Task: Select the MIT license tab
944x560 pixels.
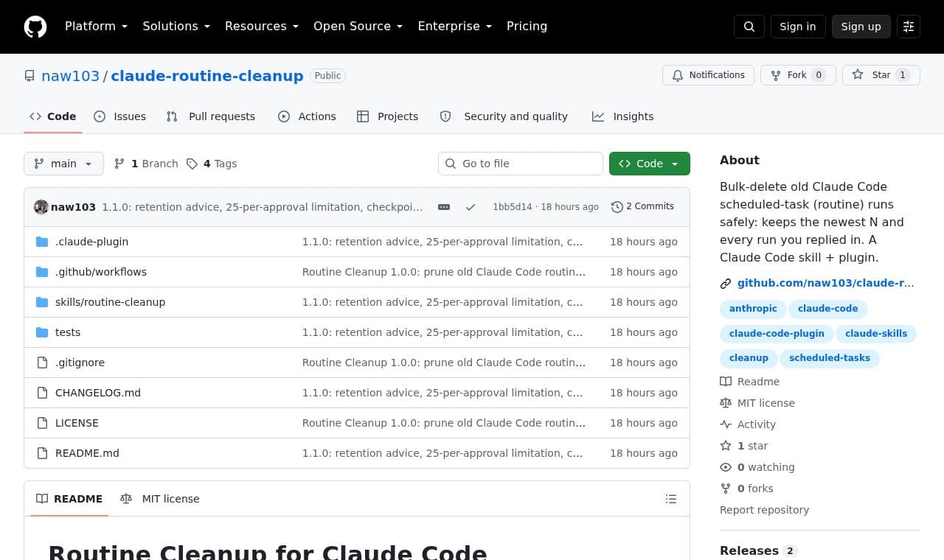Action: click(160, 499)
